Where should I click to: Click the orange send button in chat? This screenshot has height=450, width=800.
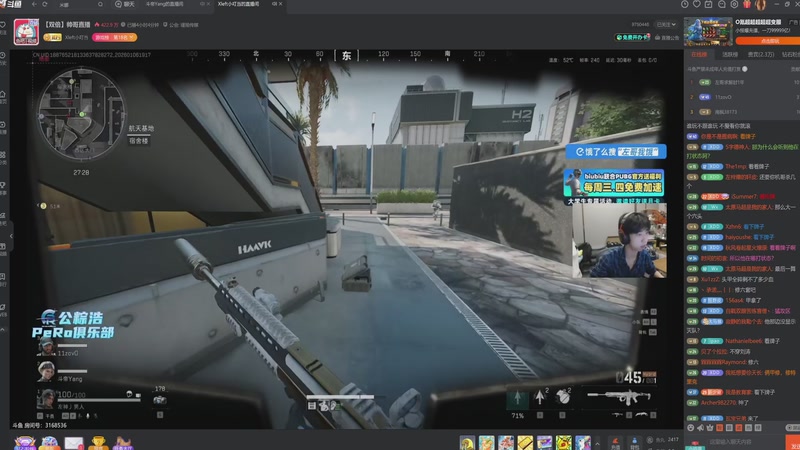(x=793, y=442)
